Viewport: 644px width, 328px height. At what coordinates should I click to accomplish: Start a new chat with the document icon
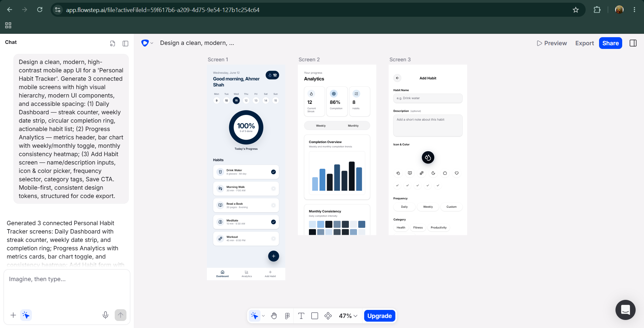pos(113,43)
